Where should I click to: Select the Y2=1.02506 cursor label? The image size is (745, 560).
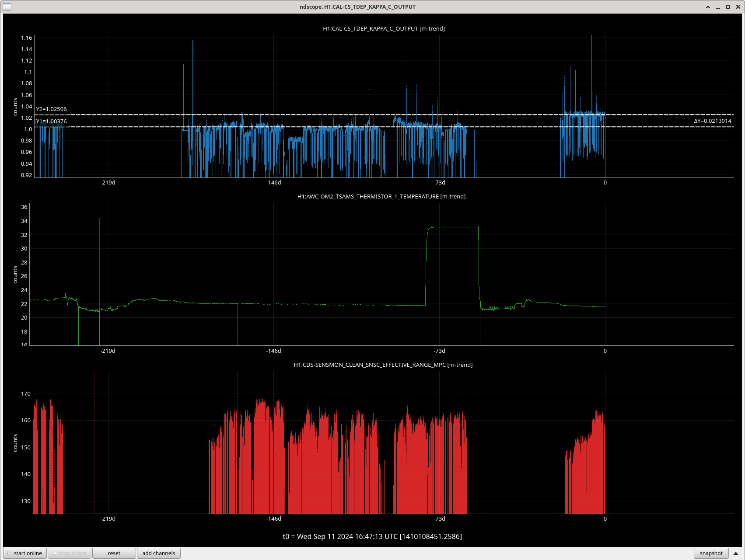[51, 109]
